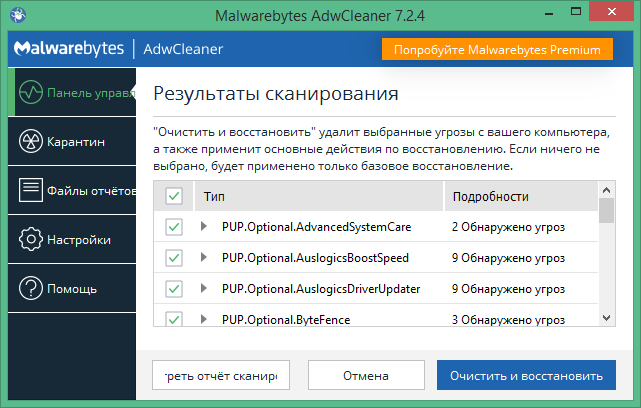Click the settings gear icon
641x408 pixels.
click(x=31, y=239)
